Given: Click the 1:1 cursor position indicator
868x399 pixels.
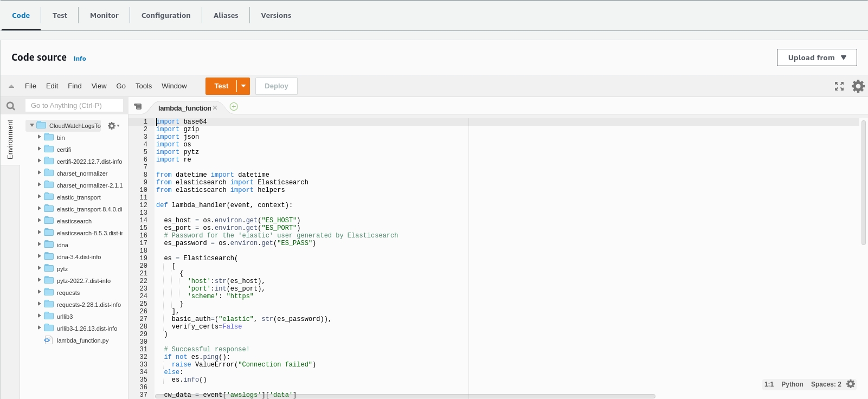Looking at the screenshot, I should (x=769, y=384).
